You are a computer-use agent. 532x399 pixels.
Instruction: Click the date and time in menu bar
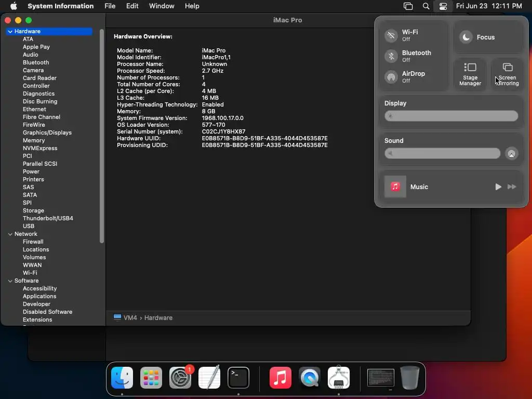pos(488,6)
